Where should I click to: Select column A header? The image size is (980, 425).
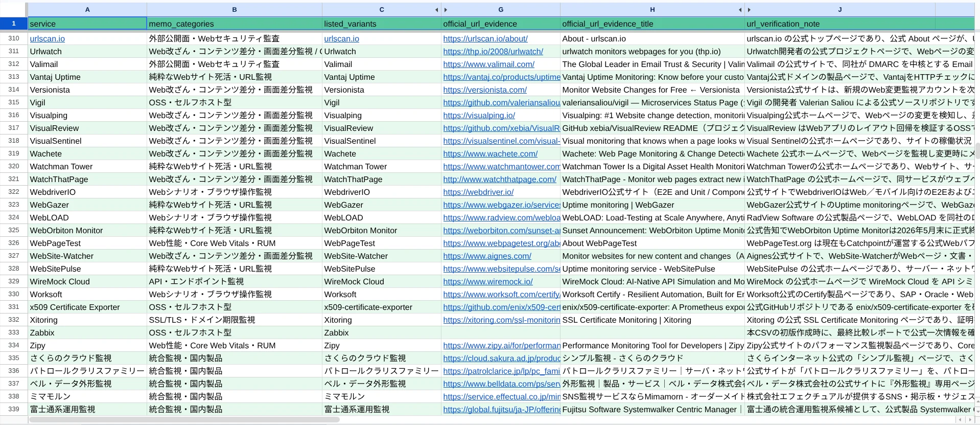click(x=87, y=10)
